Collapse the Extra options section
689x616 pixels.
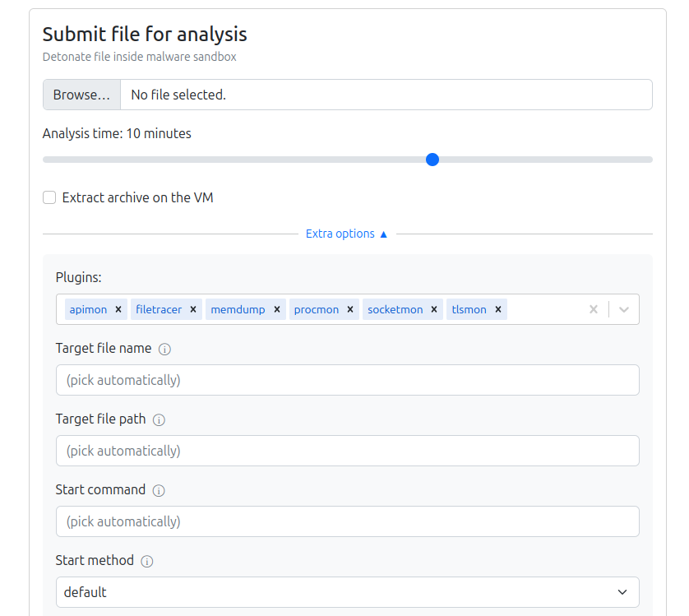(347, 234)
